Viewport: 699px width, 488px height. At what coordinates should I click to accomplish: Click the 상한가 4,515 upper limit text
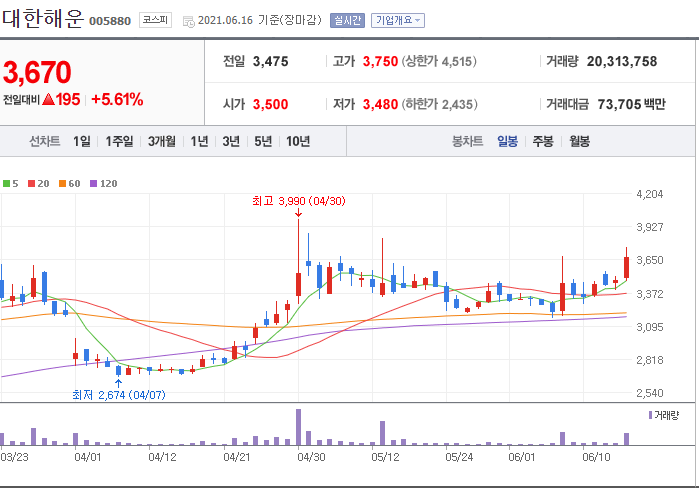click(439, 62)
